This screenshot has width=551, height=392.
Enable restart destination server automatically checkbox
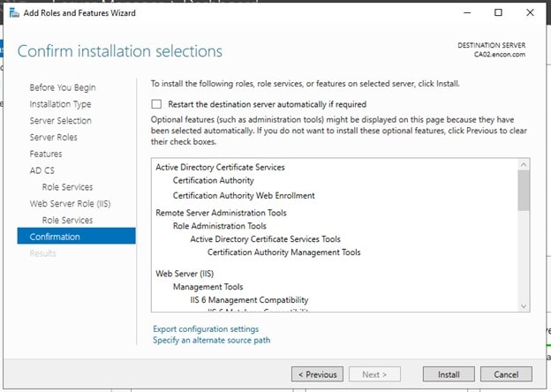(x=156, y=104)
